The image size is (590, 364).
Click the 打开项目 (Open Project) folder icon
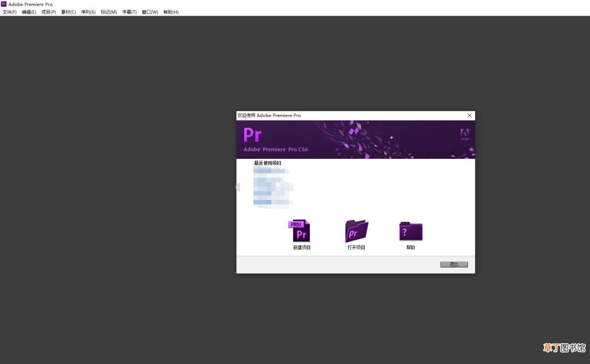point(356,231)
